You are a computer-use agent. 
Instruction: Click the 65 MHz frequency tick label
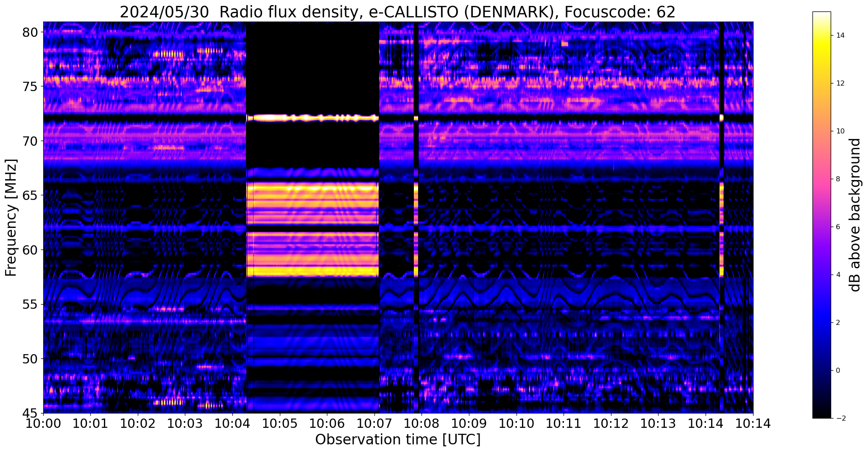tap(30, 195)
